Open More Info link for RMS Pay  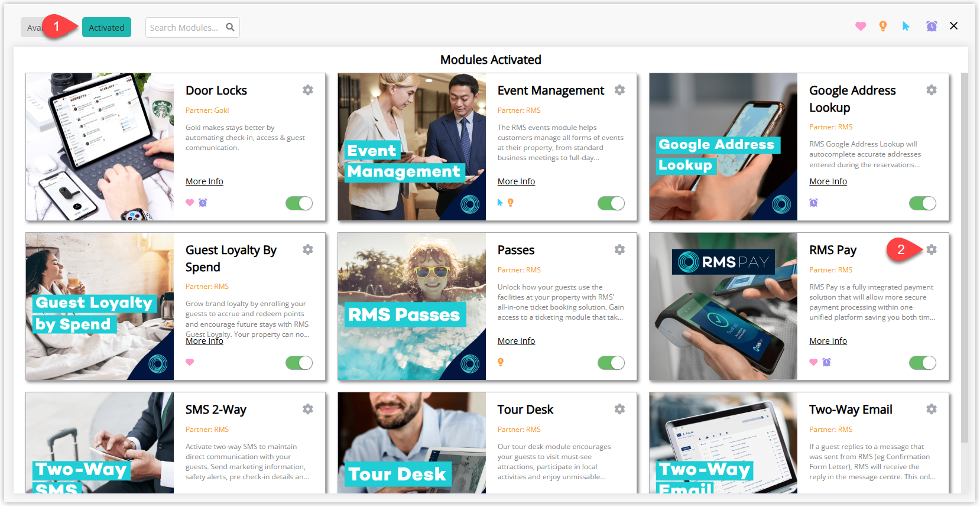click(x=828, y=341)
